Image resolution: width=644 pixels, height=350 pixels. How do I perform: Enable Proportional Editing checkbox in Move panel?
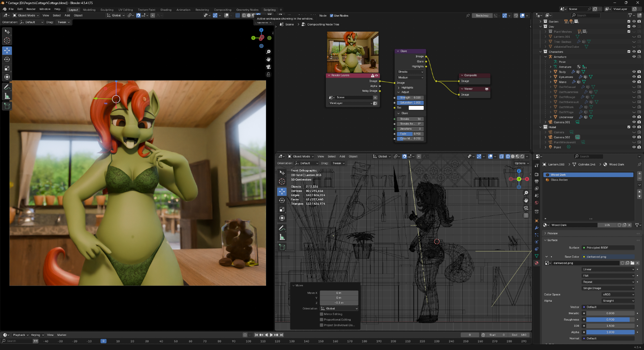point(321,320)
